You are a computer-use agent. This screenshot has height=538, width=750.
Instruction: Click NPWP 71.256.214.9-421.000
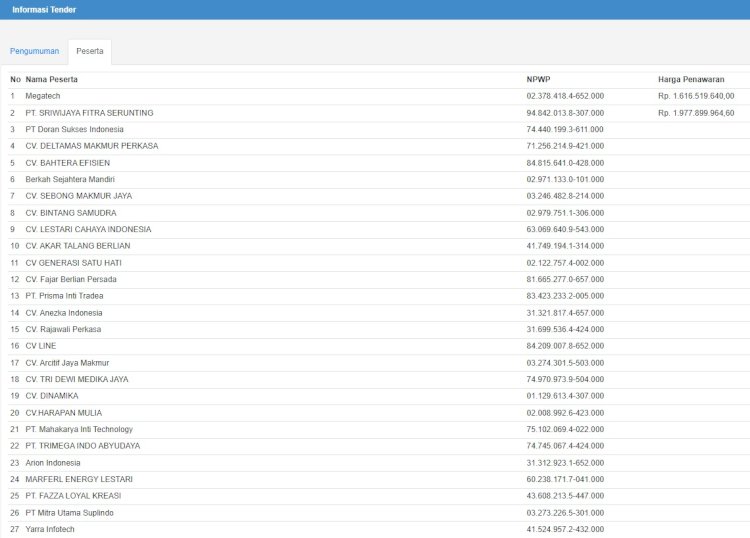(x=565, y=146)
